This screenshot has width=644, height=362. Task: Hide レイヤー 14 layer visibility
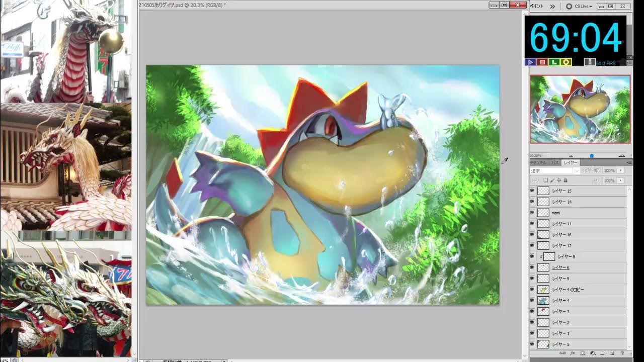click(x=532, y=202)
